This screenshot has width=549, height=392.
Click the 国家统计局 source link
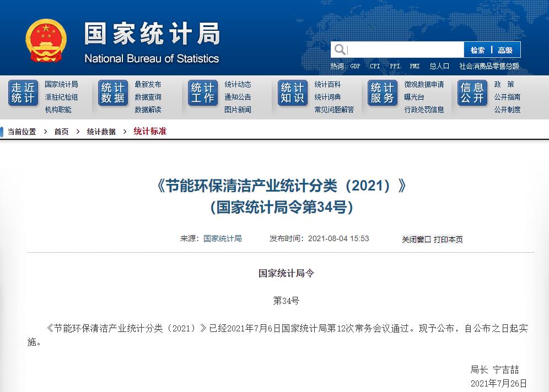coord(222,238)
